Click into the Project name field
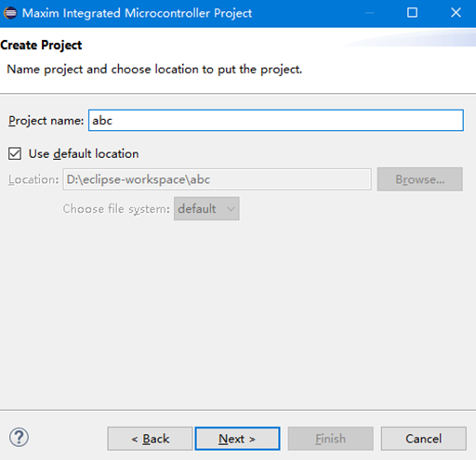This screenshot has width=476, height=460. 276,120
